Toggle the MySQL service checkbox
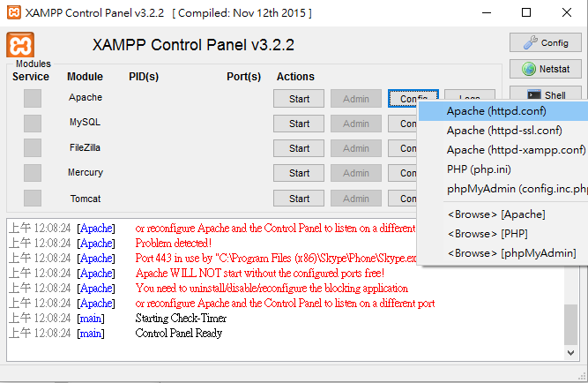The image size is (588, 383). [x=33, y=124]
